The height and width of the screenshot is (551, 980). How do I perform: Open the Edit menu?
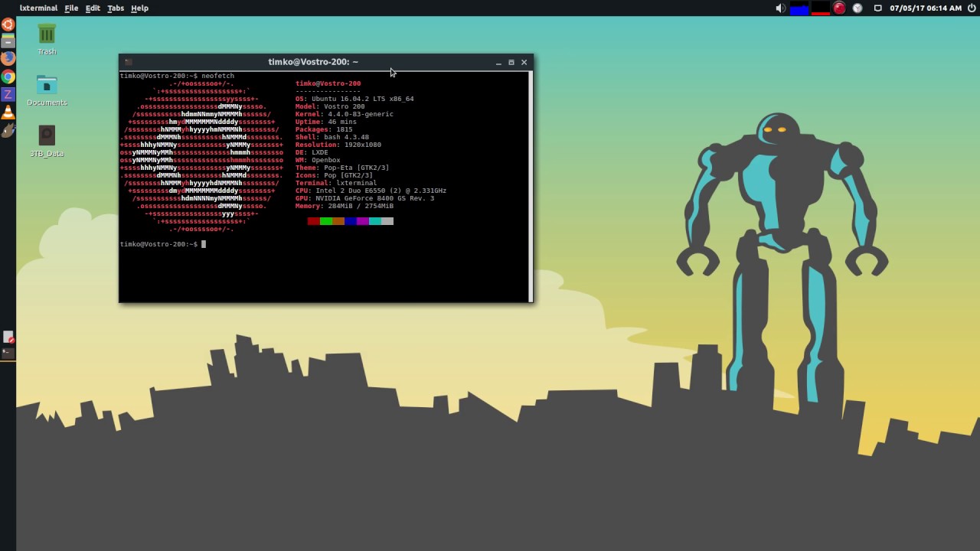click(93, 8)
